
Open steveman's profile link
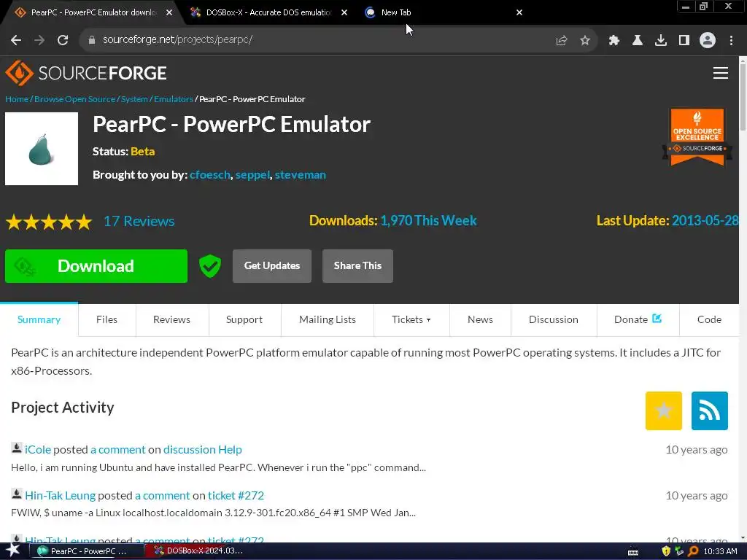(x=300, y=175)
